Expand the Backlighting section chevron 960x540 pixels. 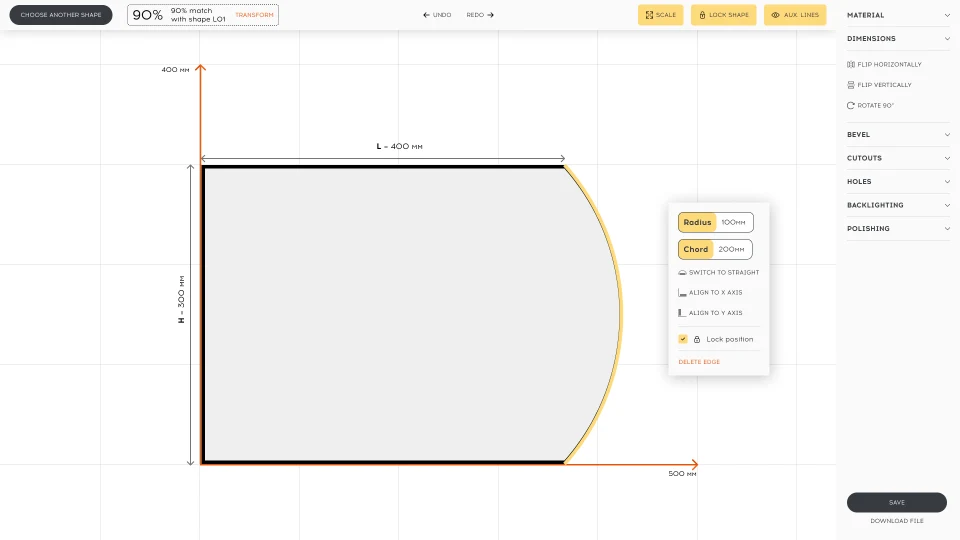947,205
